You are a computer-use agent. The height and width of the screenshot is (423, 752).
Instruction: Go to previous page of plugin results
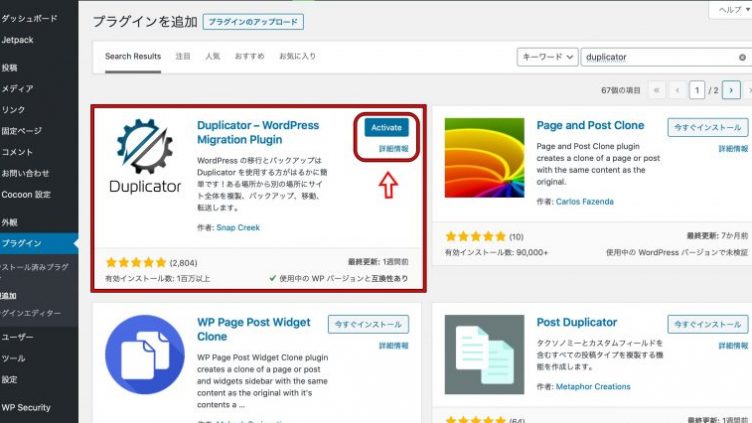pyautogui.click(x=677, y=90)
